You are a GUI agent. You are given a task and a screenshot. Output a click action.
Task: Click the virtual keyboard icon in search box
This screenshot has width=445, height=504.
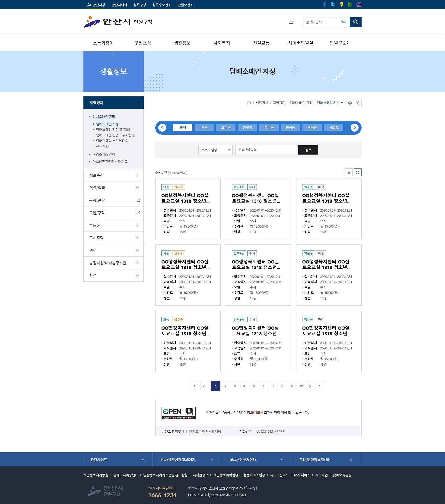(x=344, y=22)
